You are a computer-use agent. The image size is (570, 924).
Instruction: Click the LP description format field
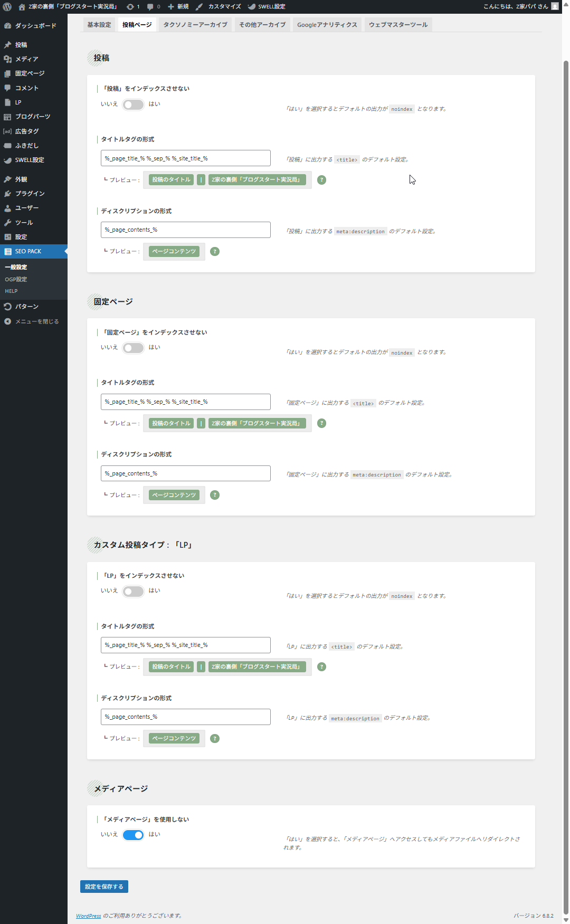(x=186, y=717)
